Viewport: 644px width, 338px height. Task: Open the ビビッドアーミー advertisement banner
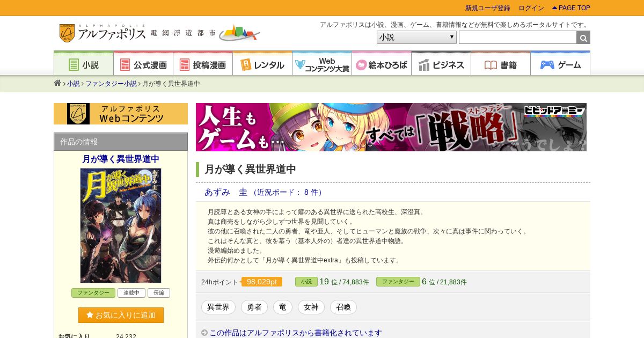tap(391, 127)
